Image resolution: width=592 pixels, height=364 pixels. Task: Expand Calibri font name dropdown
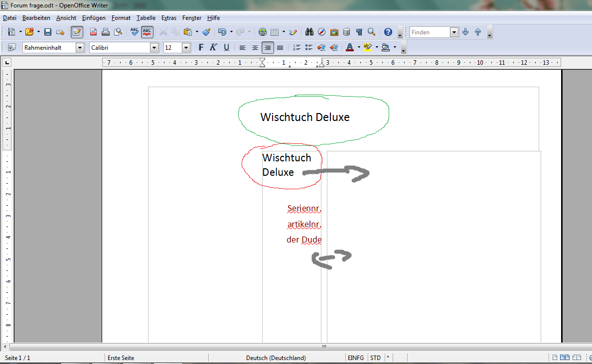[x=154, y=47]
